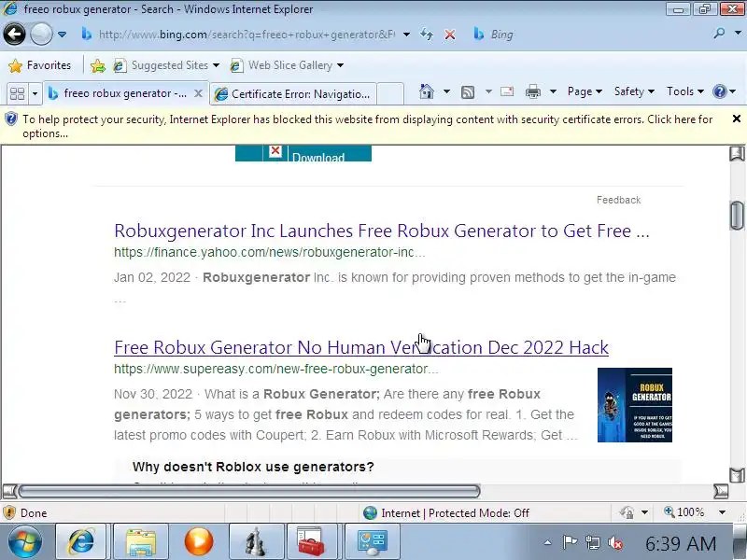Expand the Home button dropdown
The image size is (747, 560).
(446, 91)
